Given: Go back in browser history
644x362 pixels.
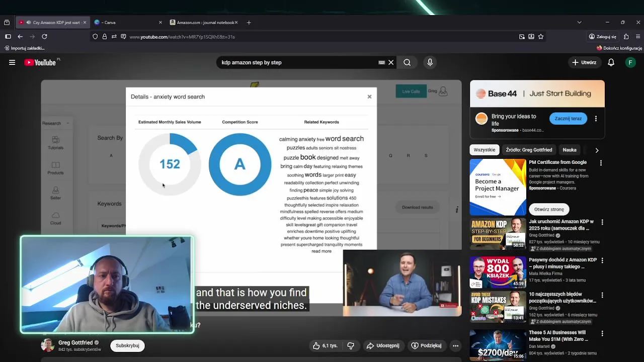Looking at the screenshot, I should click(x=20, y=37).
